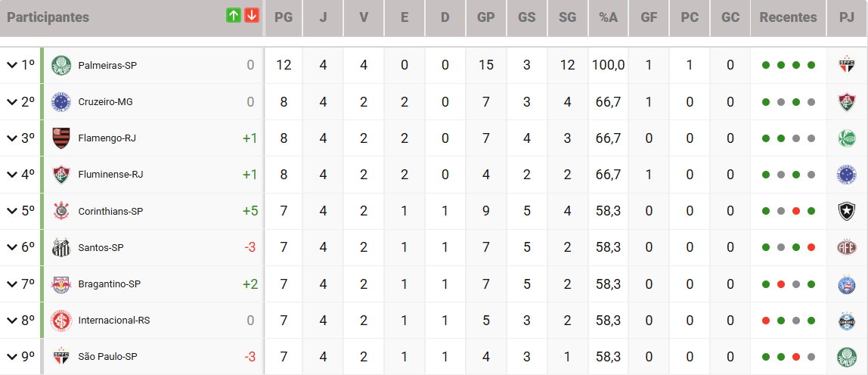
Task: Click the Flamengo-RJ club crest
Action: (60, 138)
